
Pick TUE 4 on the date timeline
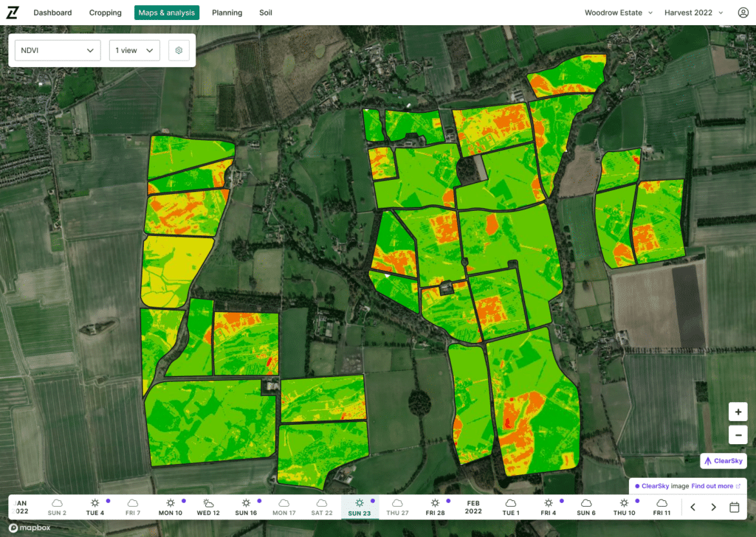94,507
